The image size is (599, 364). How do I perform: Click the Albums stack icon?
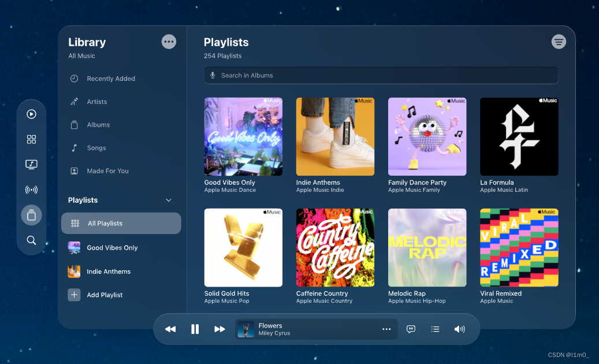click(x=74, y=125)
